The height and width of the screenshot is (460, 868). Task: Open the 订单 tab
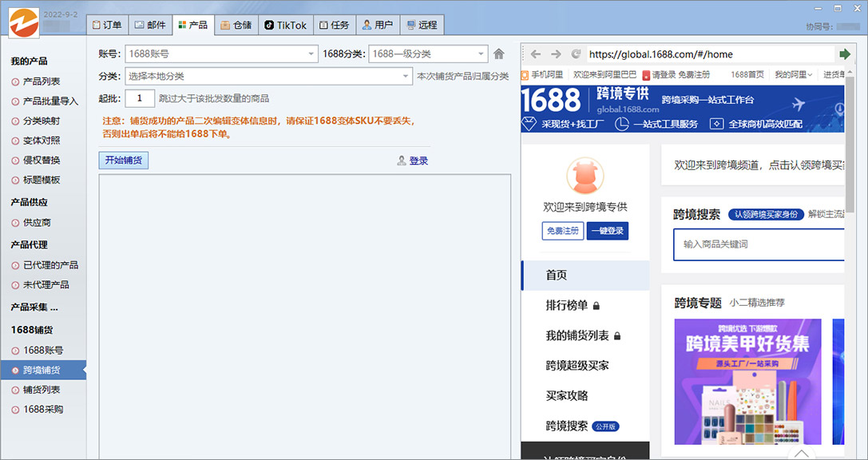click(x=107, y=25)
